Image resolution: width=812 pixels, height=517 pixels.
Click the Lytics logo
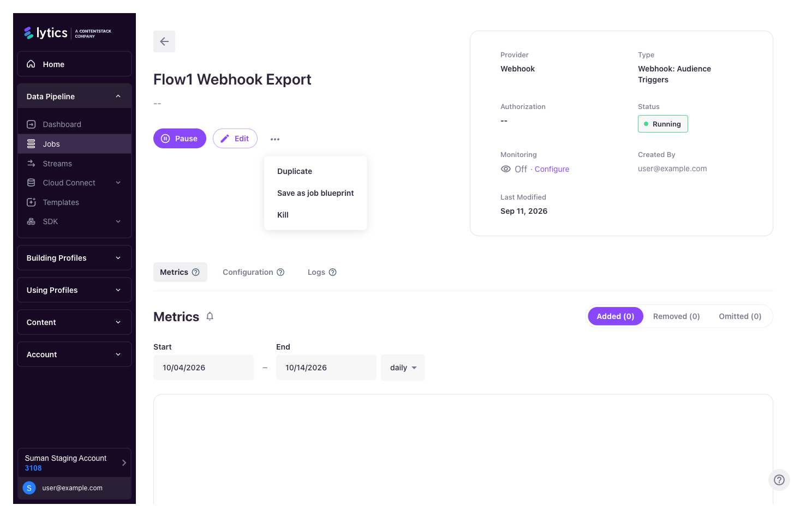pyautogui.click(x=67, y=33)
